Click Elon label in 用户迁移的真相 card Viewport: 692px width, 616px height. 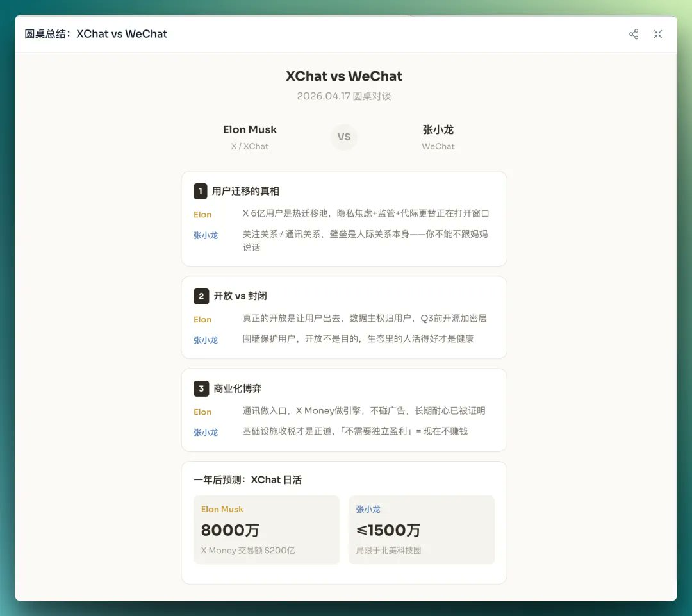coord(202,215)
